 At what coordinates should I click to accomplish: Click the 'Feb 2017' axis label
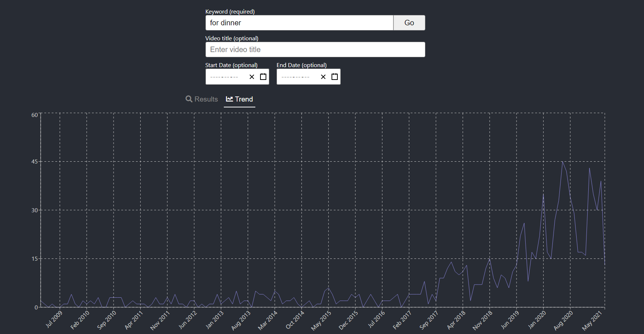(402, 320)
